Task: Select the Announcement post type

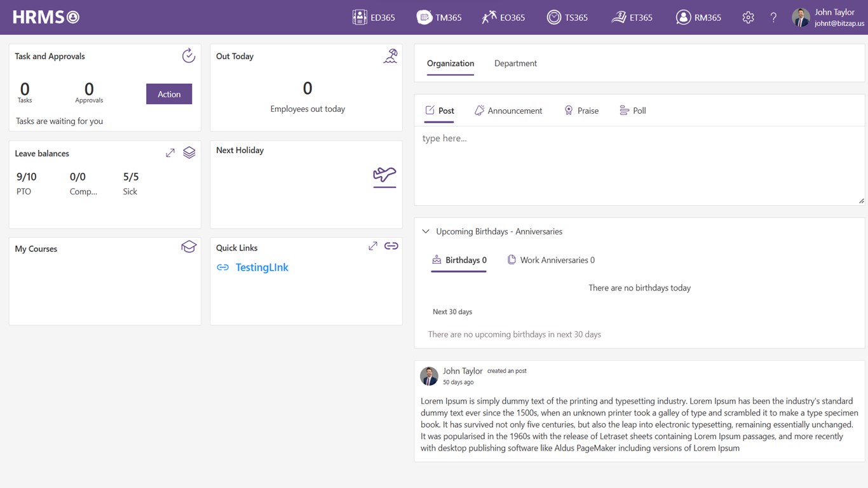Action: click(508, 111)
